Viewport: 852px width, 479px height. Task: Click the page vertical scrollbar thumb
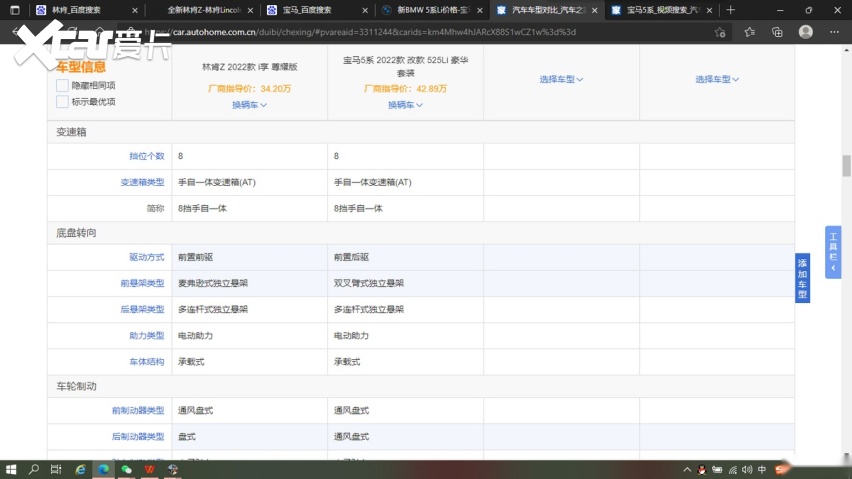tap(847, 166)
